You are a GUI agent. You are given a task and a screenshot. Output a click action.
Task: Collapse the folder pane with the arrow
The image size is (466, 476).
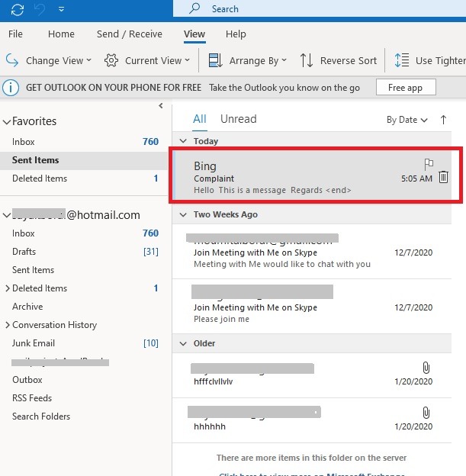click(x=161, y=105)
